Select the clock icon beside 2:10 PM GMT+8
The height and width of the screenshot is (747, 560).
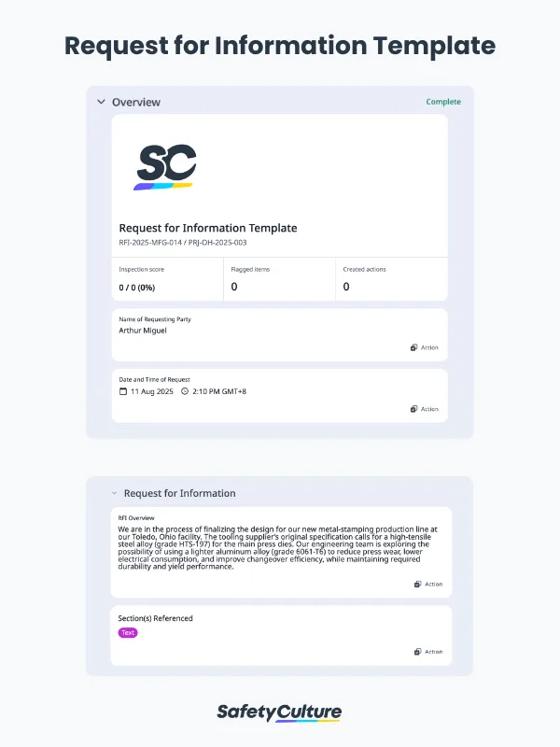(x=185, y=392)
